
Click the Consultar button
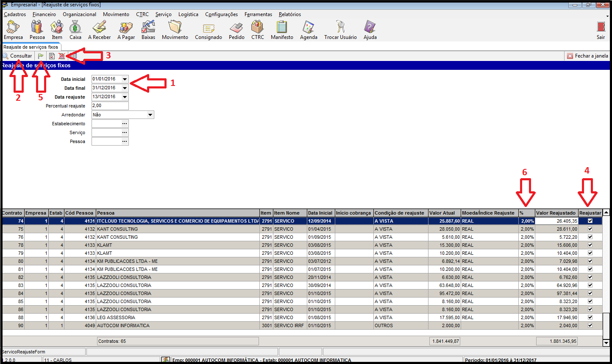[17, 56]
